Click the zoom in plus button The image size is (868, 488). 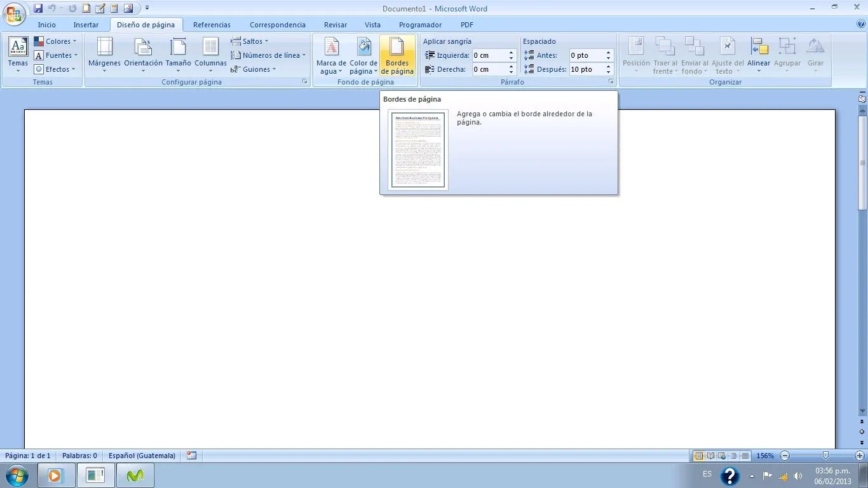click(x=859, y=456)
